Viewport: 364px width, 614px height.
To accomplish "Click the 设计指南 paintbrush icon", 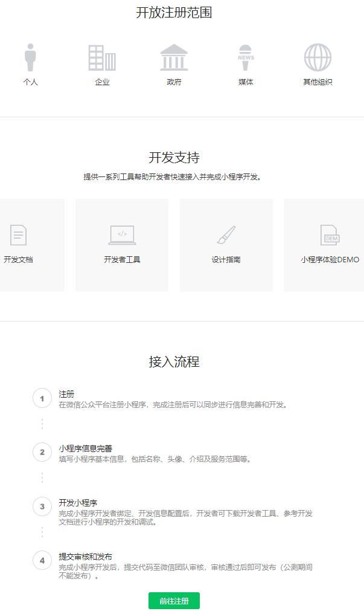I will (226, 234).
